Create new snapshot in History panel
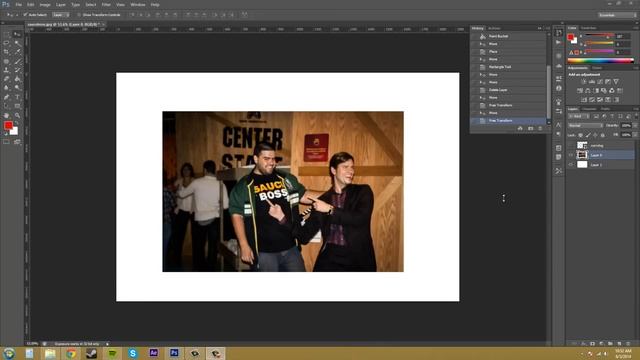This screenshot has height=360, width=640. pyautogui.click(x=530, y=129)
